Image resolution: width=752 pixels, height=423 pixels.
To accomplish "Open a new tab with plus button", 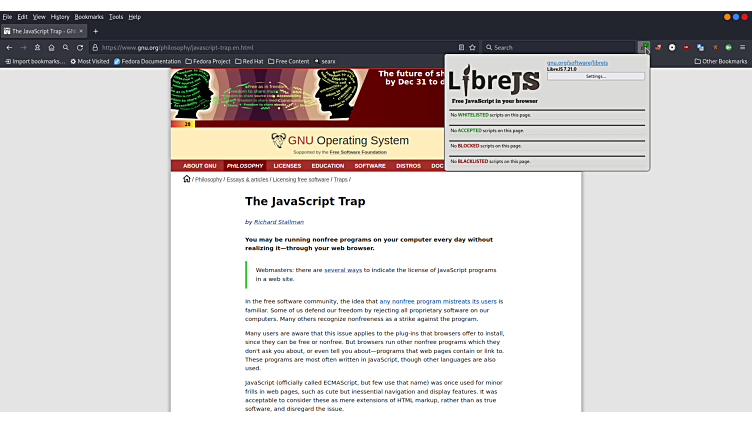I will click(96, 31).
